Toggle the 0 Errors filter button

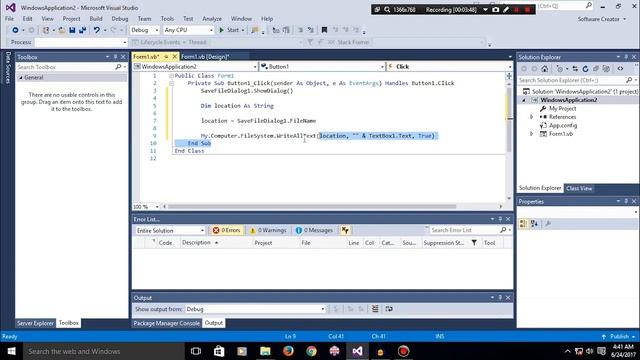tap(227, 230)
